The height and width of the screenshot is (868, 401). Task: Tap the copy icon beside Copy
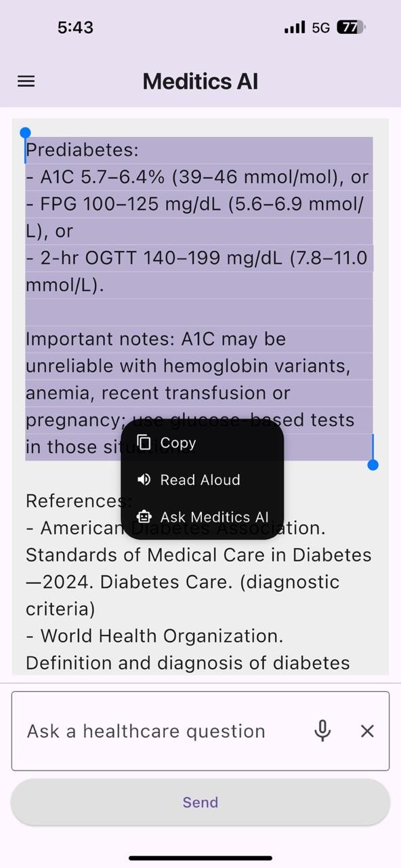(144, 442)
